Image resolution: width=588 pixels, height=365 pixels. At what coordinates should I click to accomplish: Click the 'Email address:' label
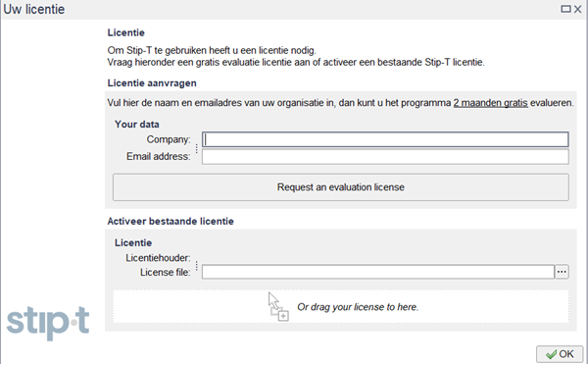158,156
